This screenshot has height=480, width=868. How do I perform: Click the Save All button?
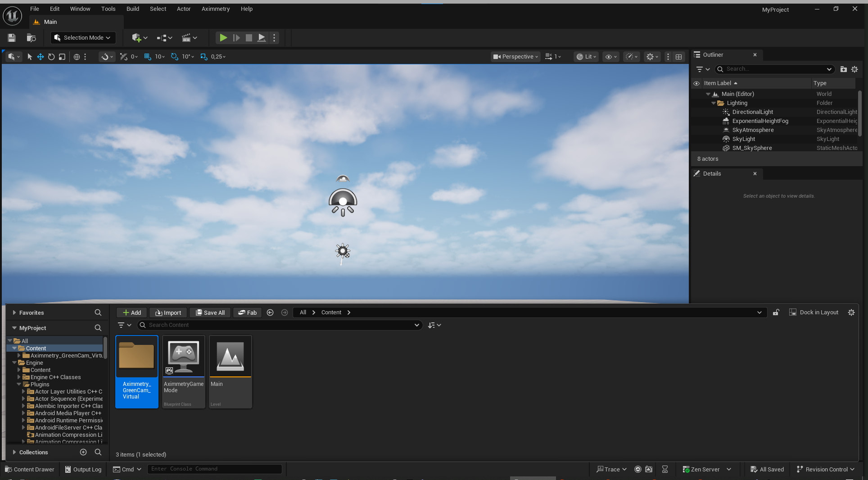pyautogui.click(x=210, y=312)
